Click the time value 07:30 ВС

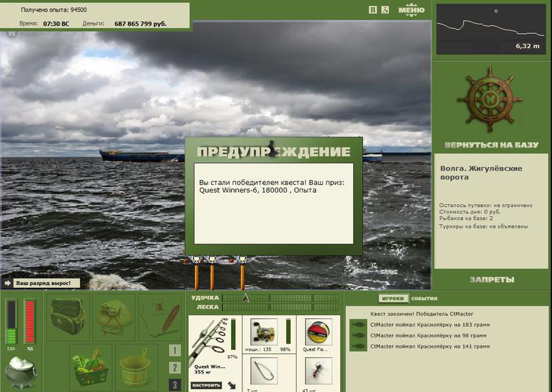(57, 24)
